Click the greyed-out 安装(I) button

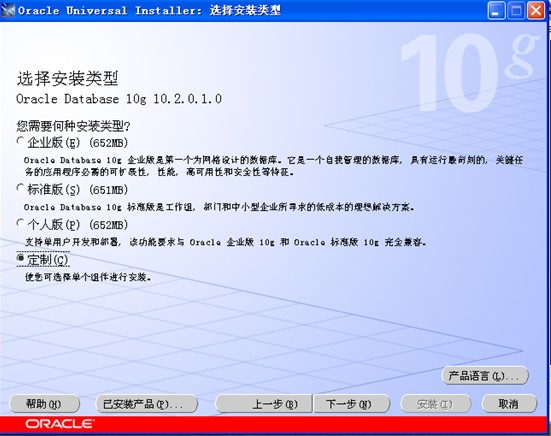[x=436, y=404]
